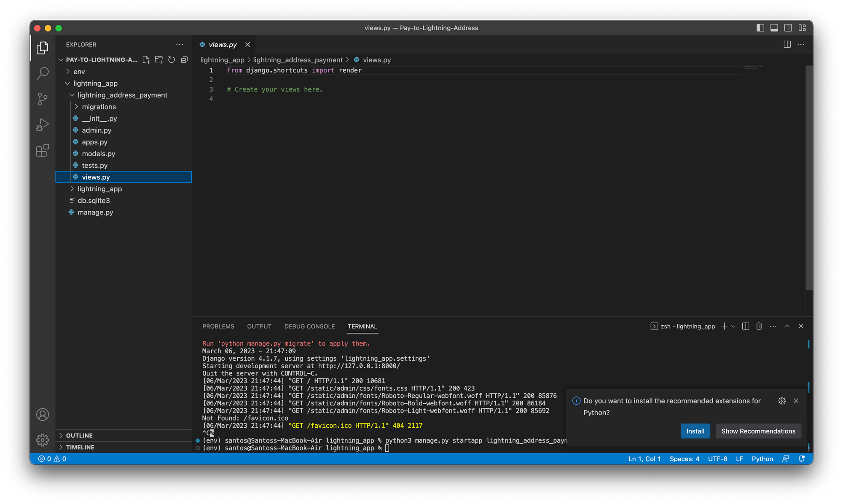Create a new folder in Explorer
The height and width of the screenshot is (504, 843).
[159, 60]
